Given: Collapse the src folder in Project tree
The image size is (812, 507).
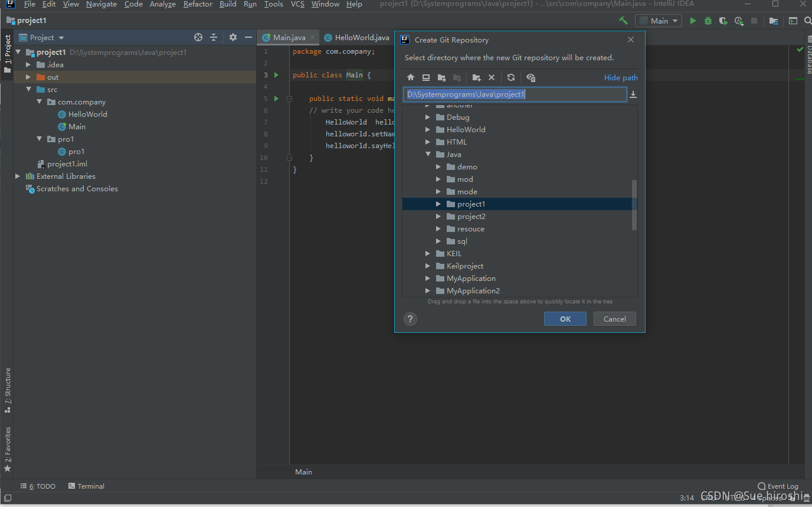Looking at the screenshot, I should click(28, 90).
